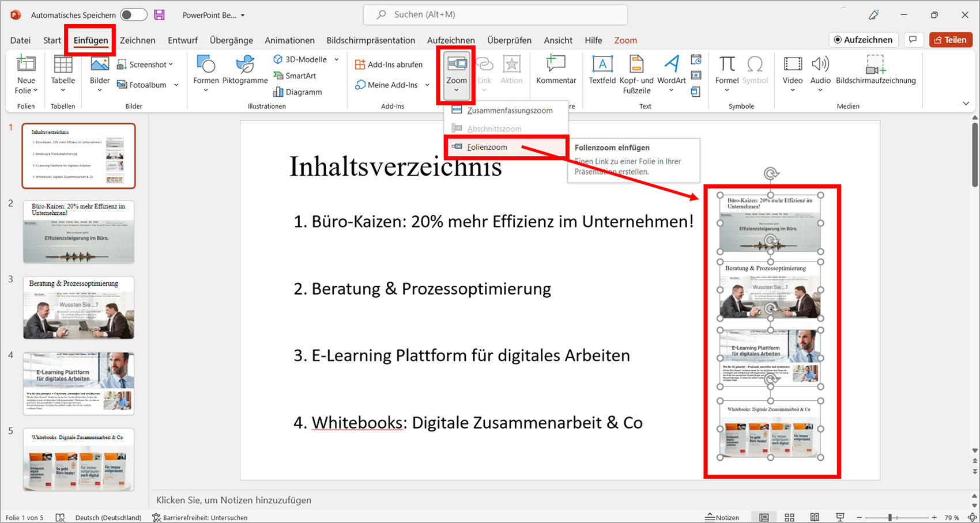The height and width of the screenshot is (523, 980).
Task: Open the Übergänge ribbon tab
Action: point(231,40)
